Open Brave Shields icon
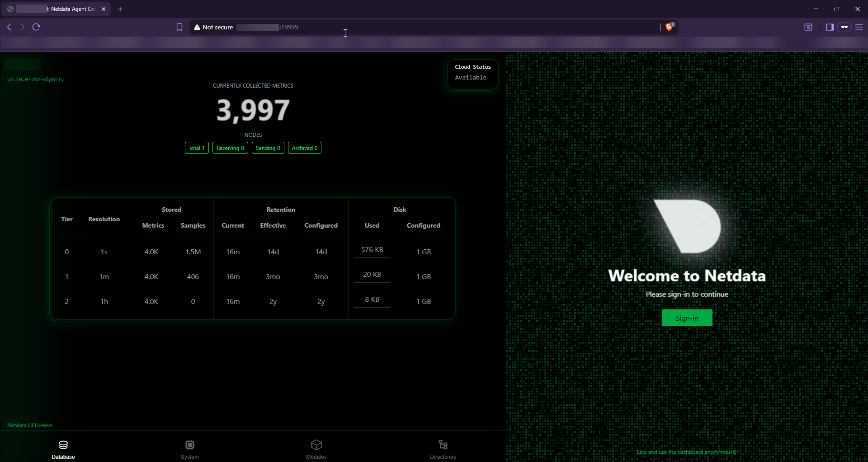This screenshot has height=462, width=868. [x=670, y=27]
